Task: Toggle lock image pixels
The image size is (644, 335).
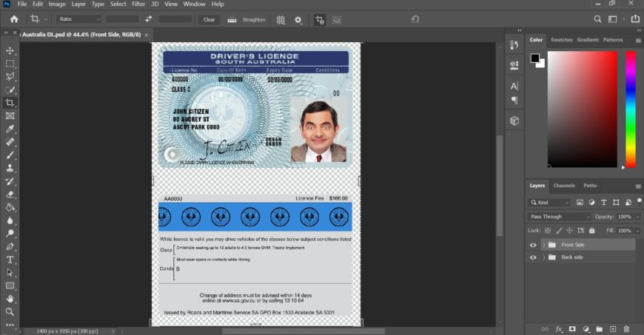Action: [x=559, y=231]
